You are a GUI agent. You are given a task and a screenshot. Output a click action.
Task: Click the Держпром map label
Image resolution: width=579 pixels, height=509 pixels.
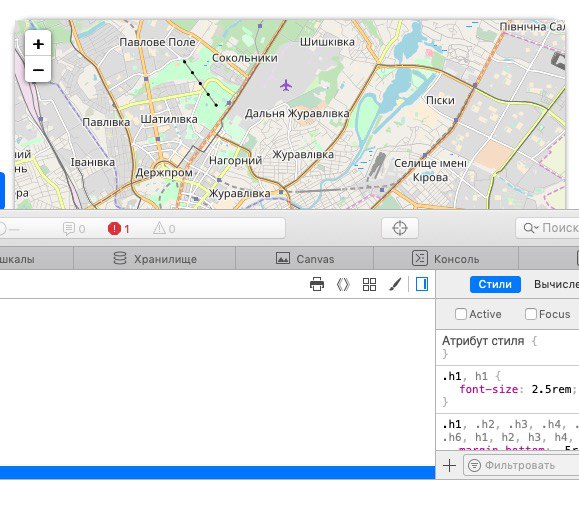click(164, 172)
